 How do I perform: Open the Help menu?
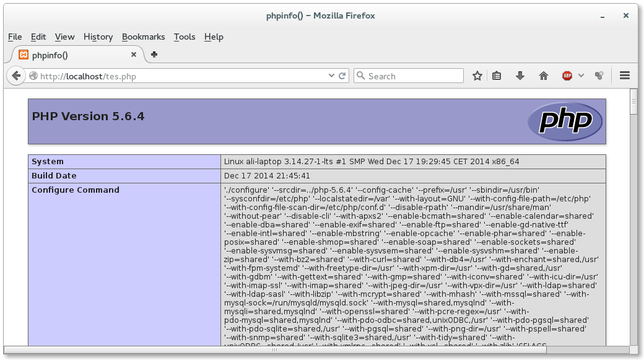click(214, 37)
